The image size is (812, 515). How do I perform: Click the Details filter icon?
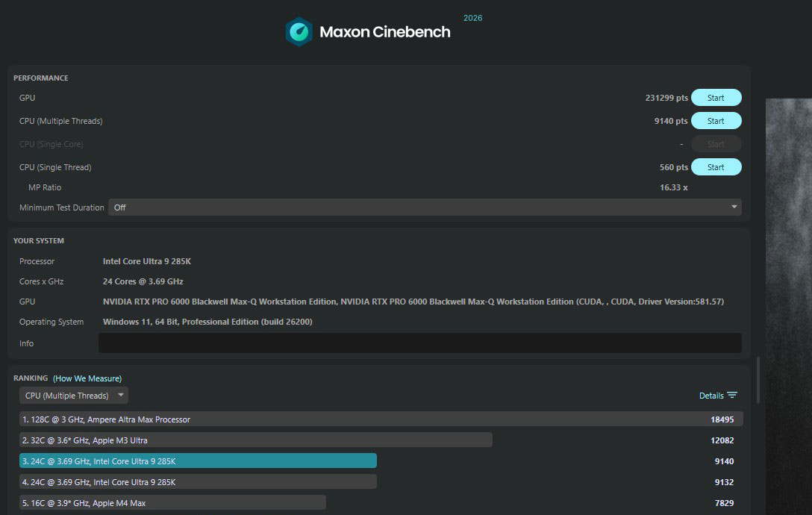point(731,396)
